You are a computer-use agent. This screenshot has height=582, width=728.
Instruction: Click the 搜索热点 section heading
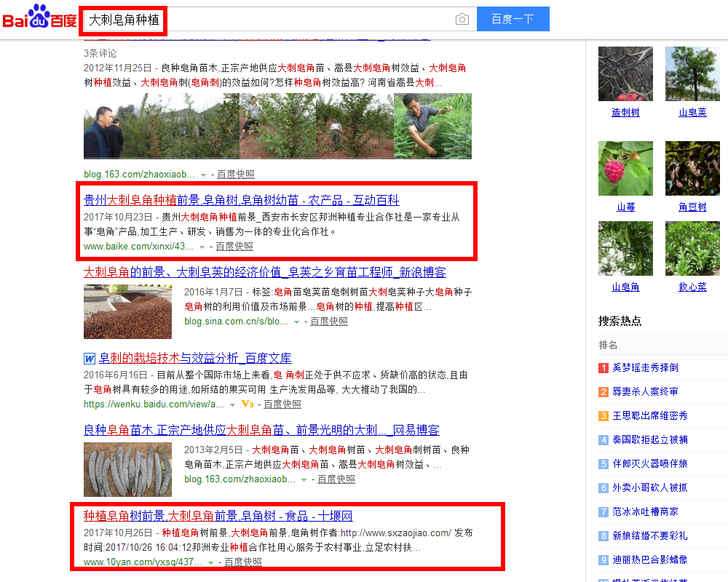click(620, 321)
